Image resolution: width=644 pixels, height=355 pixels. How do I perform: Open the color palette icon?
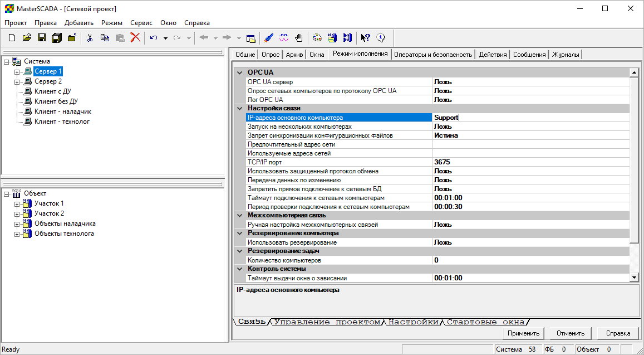pos(317,38)
